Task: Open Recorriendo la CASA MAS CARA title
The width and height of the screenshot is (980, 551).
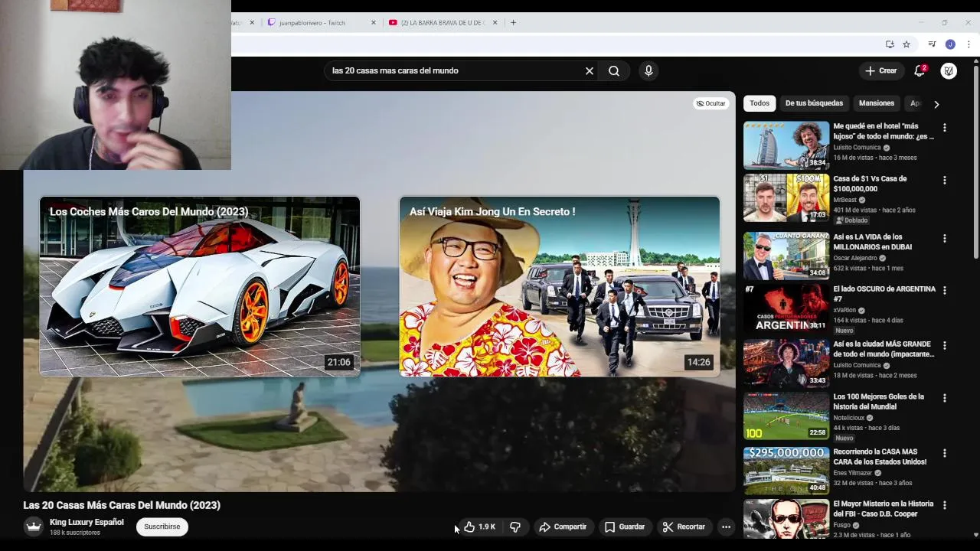Action: [880, 457]
